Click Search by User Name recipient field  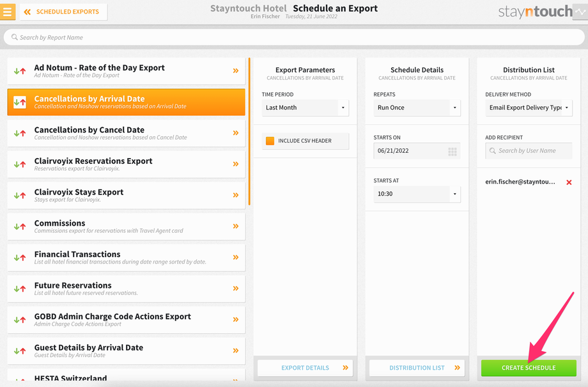[x=529, y=151]
